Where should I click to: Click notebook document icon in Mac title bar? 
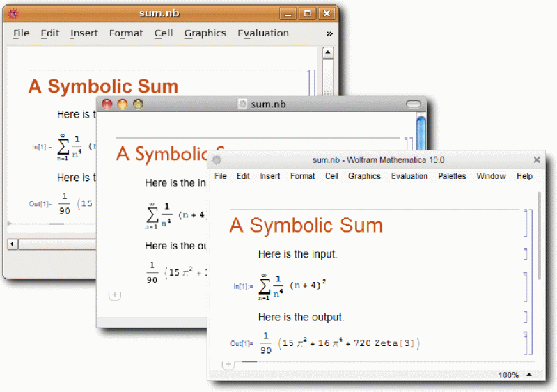(x=242, y=104)
